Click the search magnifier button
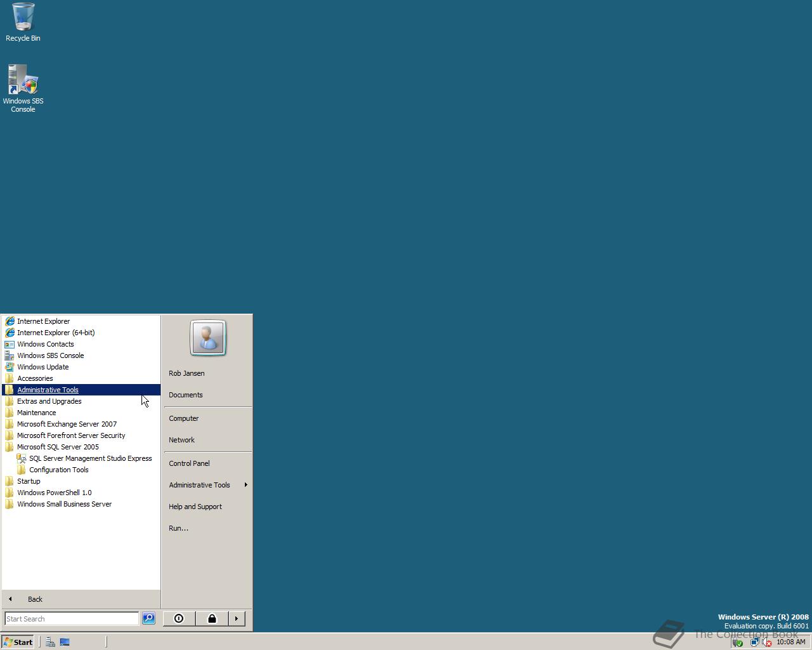 148,618
